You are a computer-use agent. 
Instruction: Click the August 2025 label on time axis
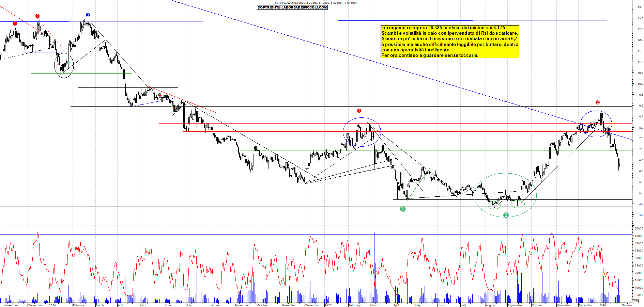[x=490, y=305]
